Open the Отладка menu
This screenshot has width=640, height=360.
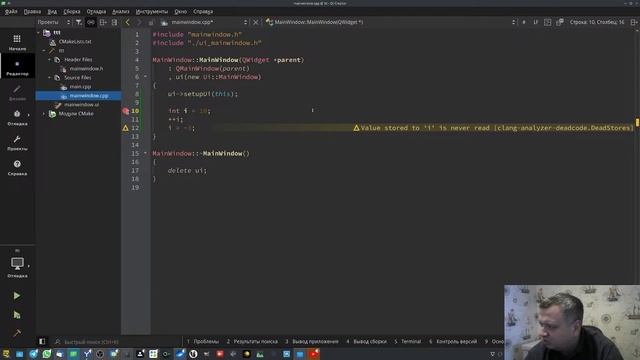coord(96,11)
